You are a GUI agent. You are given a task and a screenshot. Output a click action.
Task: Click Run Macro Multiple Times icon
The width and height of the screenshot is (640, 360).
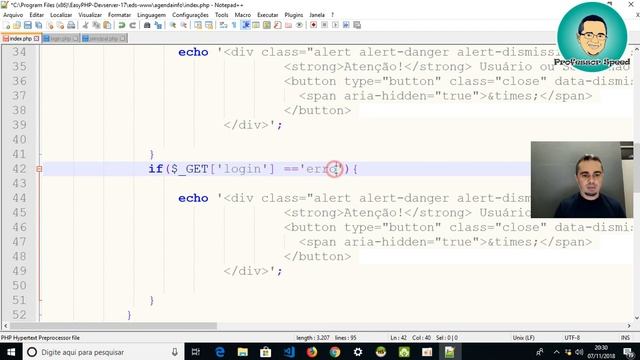pos(346,25)
